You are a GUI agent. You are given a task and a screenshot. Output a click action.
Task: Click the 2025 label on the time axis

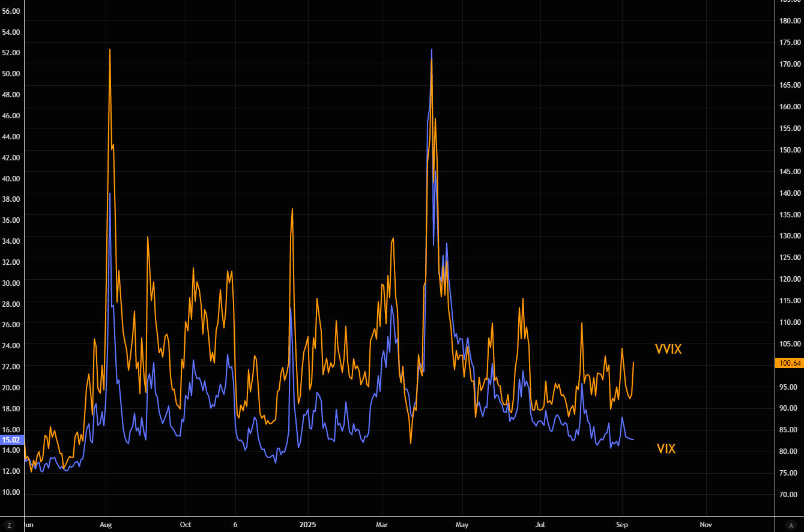point(307,524)
